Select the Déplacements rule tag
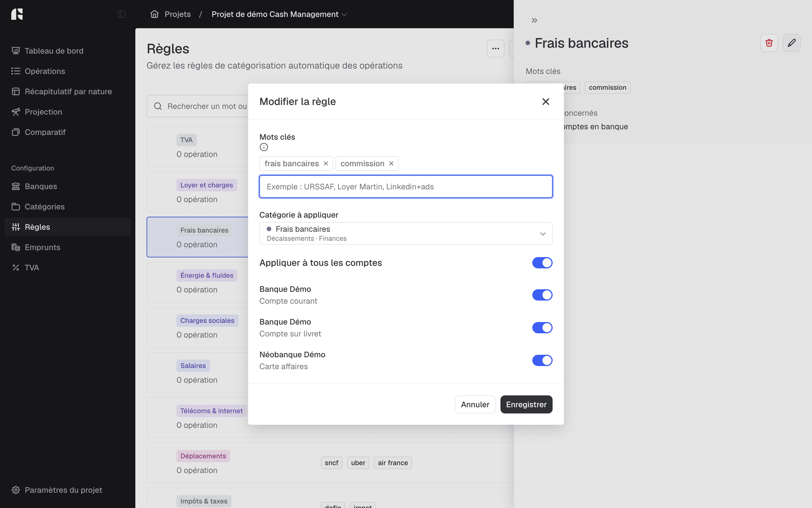The width and height of the screenshot is (812, 508). (203, 456)
